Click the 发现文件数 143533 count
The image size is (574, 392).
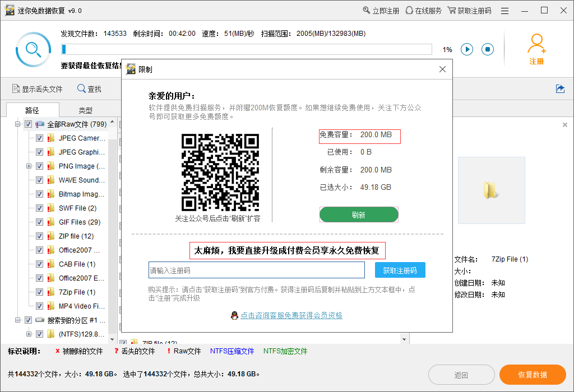pos(115,34)
